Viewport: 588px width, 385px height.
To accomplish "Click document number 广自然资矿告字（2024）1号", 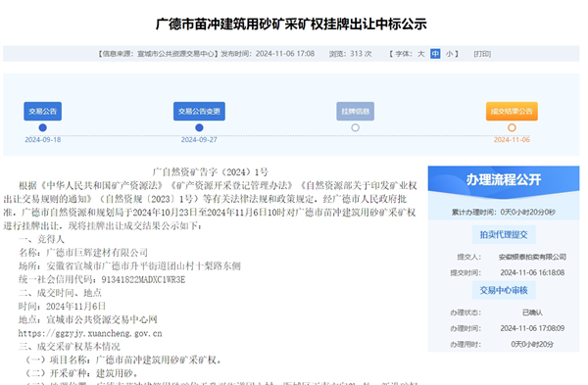I will pos(211,172).
